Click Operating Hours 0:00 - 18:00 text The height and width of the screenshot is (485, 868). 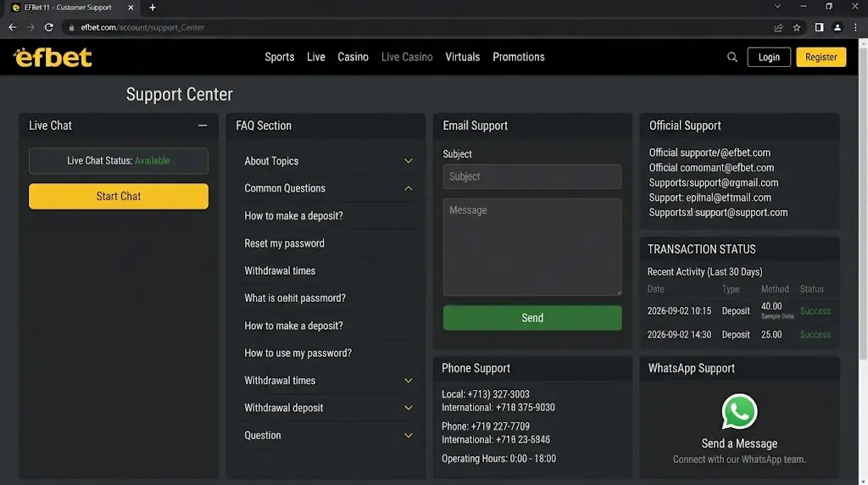[x=498, y=459]
